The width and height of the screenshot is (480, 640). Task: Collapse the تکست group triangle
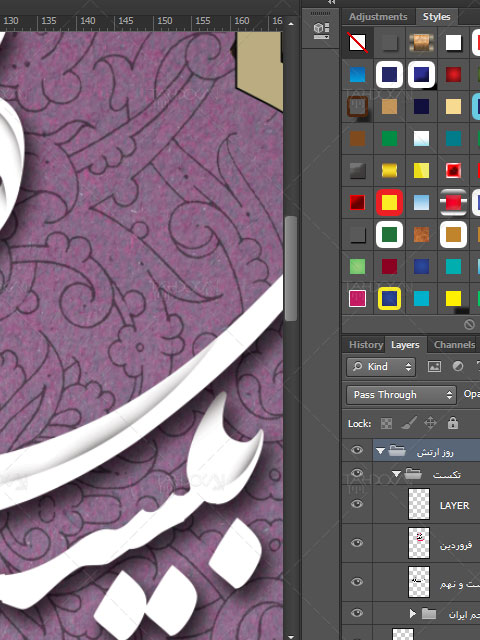tap(396, 474)
